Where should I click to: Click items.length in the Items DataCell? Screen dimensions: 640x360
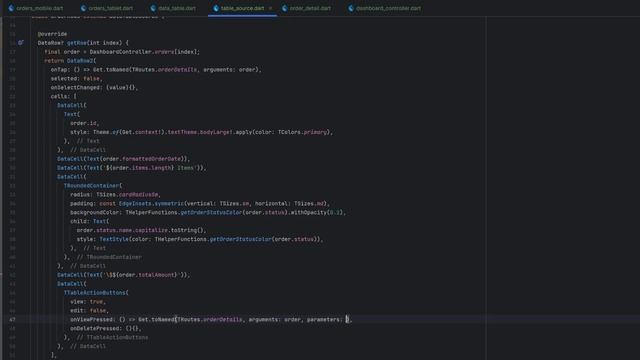point(151,168)
